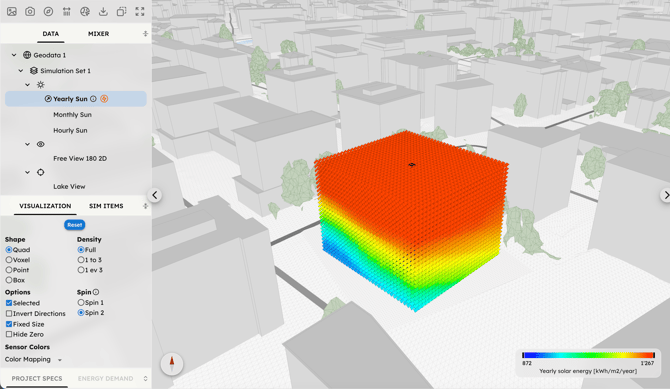The image size is (670, 389).
Task: Switch to the DATA tab
Action: [50, 33]
